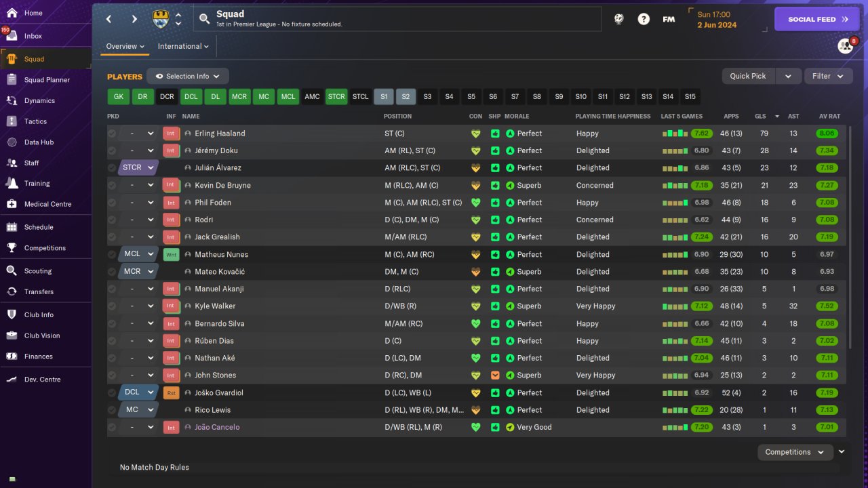Screen dimensions: 868x488
Task: Open the Training cone icon
Action: [x=12, y=183]
